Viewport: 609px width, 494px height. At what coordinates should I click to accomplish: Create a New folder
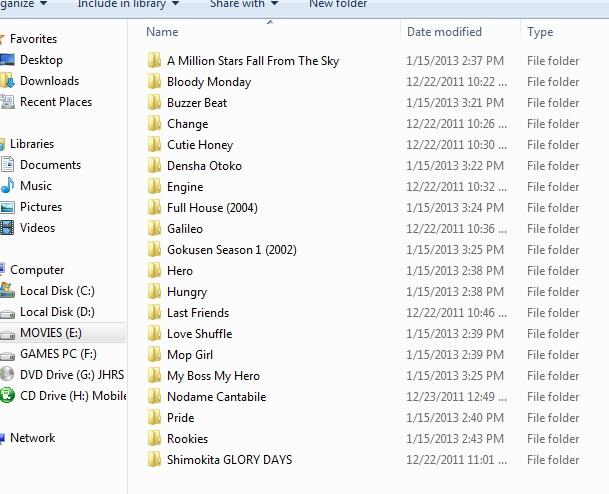(338, 4)
